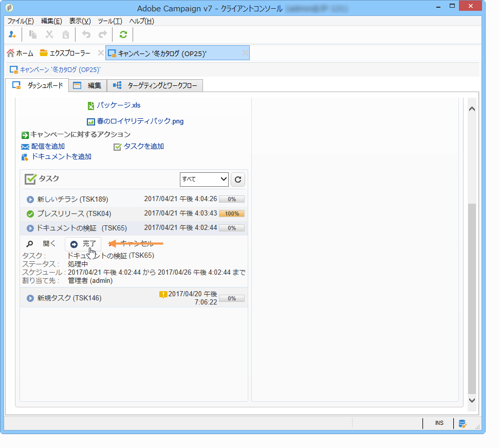Select the ドキュメントの検証 (TSK65) task row
Screen dimensions: 499x448
pos(134,228)
